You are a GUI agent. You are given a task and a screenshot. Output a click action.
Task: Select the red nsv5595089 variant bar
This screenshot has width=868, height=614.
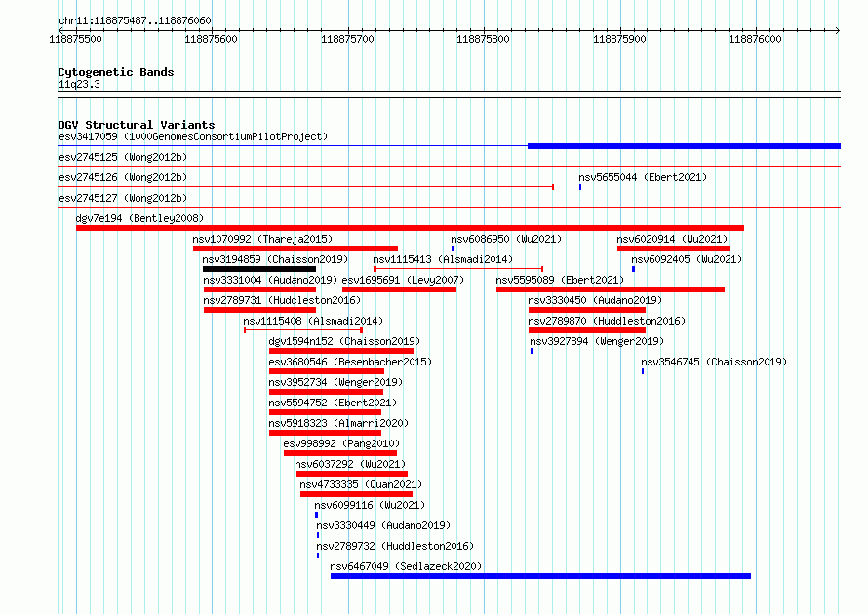click(x=611, y=289)
